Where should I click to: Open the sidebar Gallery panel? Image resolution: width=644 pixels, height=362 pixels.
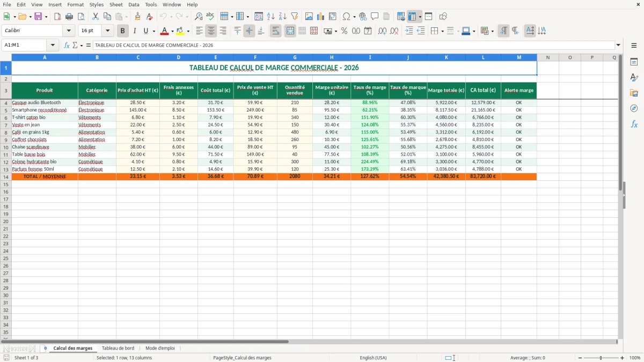pos(634,93)
